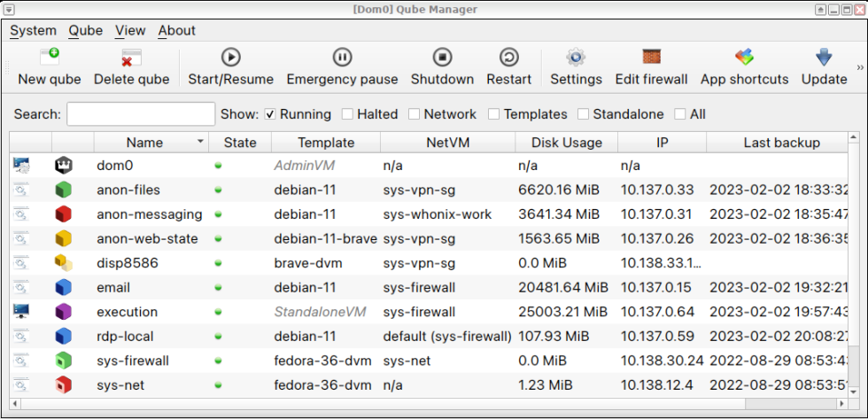Viewport: 868px width, 419px height.
Task: Enable the Halted filter checkbox
Action: pos(348,114)
